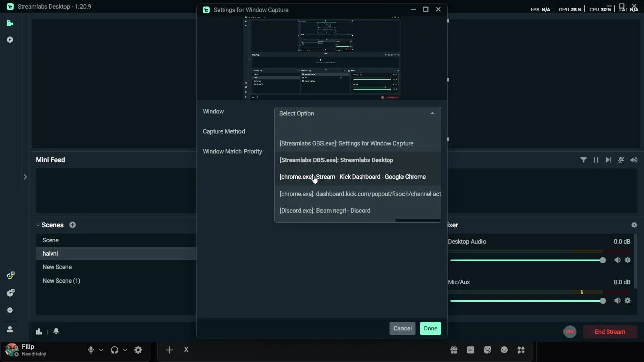
Task: Expand the left sidebar chevron
Action: 25,177
